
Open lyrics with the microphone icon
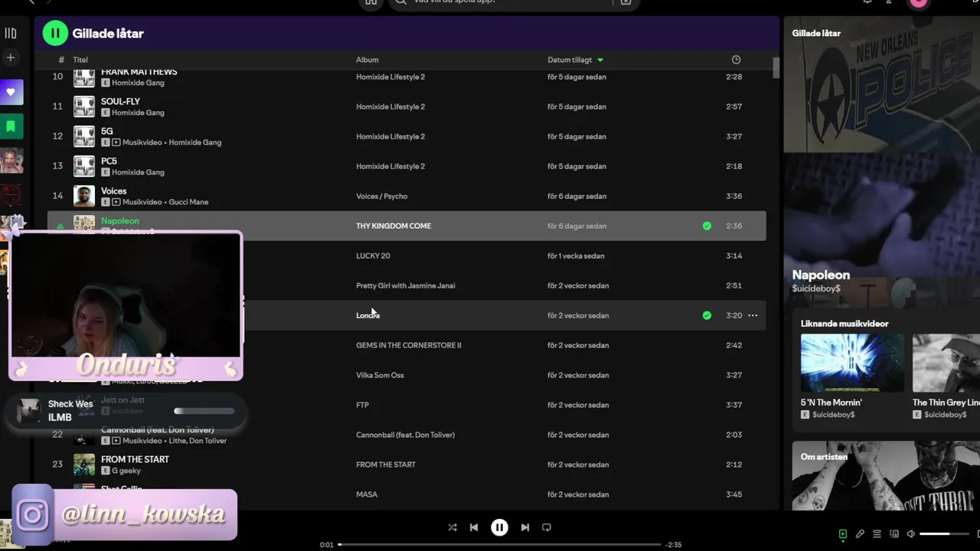(x=860, y=533)
